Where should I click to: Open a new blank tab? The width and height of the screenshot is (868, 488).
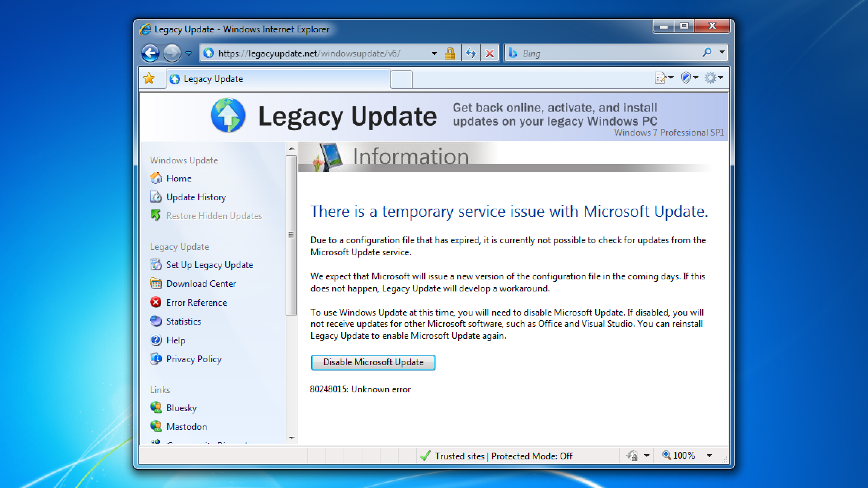pyautogui.click(x=402, y=79)
